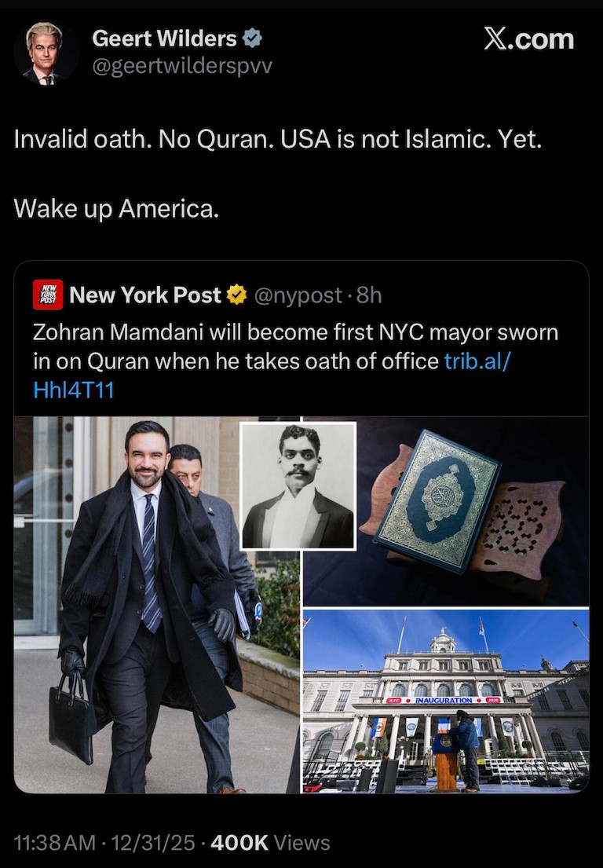Screen dimensions: 603x868
Task: Open the black-and-white portrait inset photo
Action: pyautogui.click(x=298, y=486)
